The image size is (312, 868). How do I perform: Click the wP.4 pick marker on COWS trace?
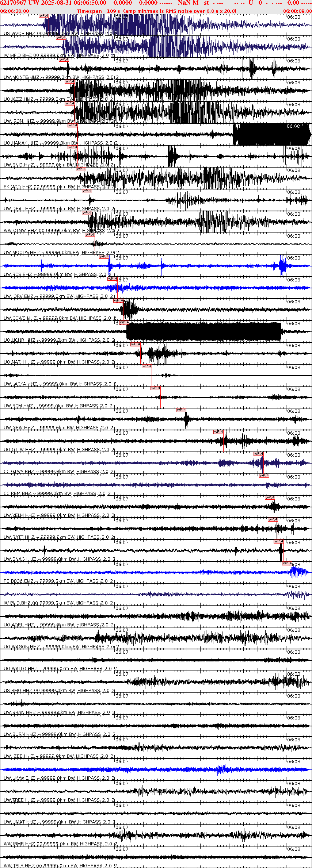pos(118,300)
